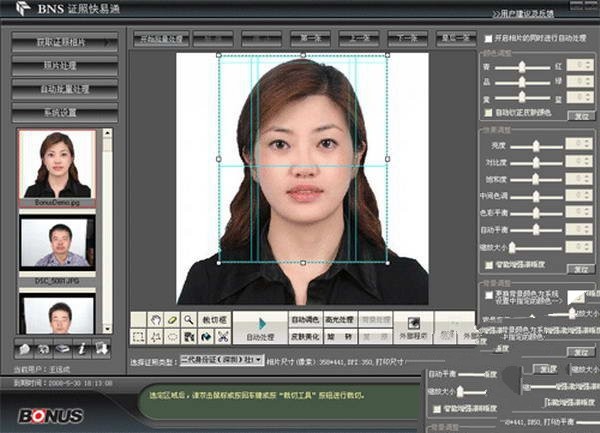Open the 用户建议及反馈 link
The height and width of the screenshot is (433, 600).
523,14
